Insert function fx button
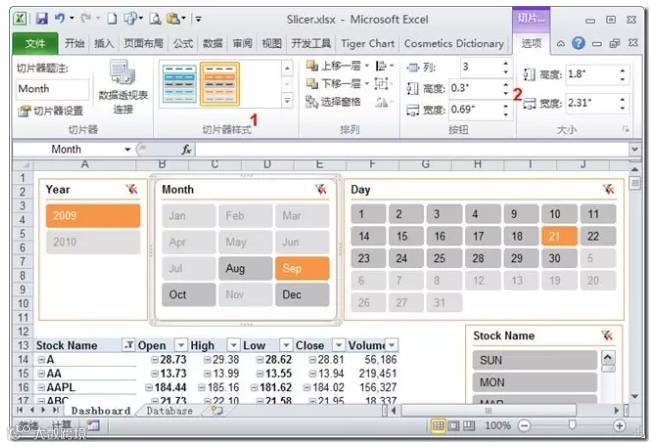 pyautogui.click(x=186, y=149)
